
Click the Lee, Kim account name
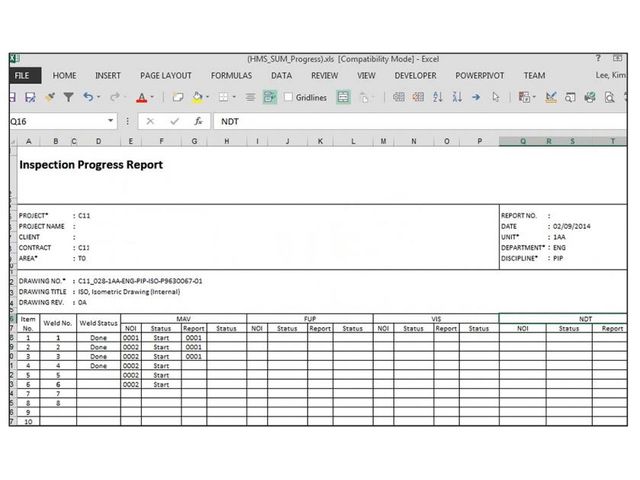[610, 75]
